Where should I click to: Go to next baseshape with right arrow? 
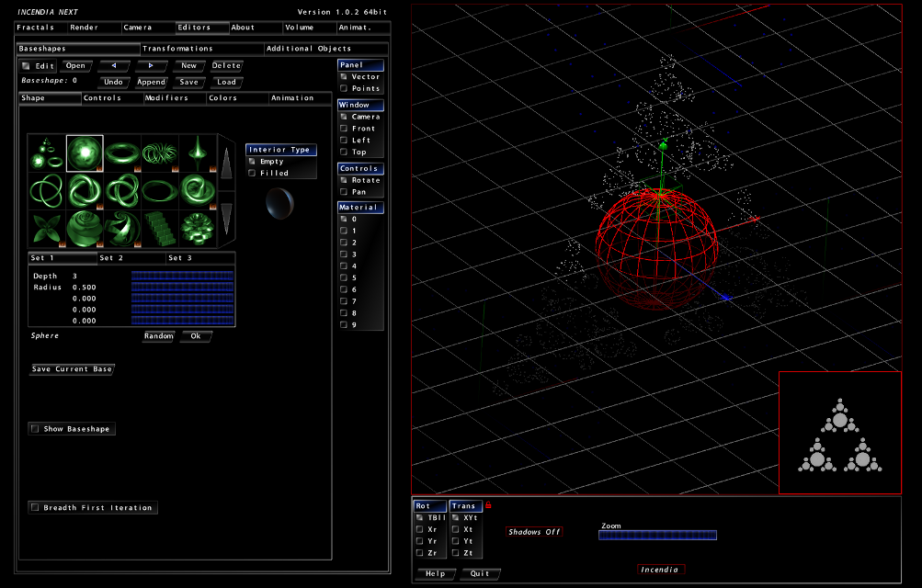(x=151, y=66)
